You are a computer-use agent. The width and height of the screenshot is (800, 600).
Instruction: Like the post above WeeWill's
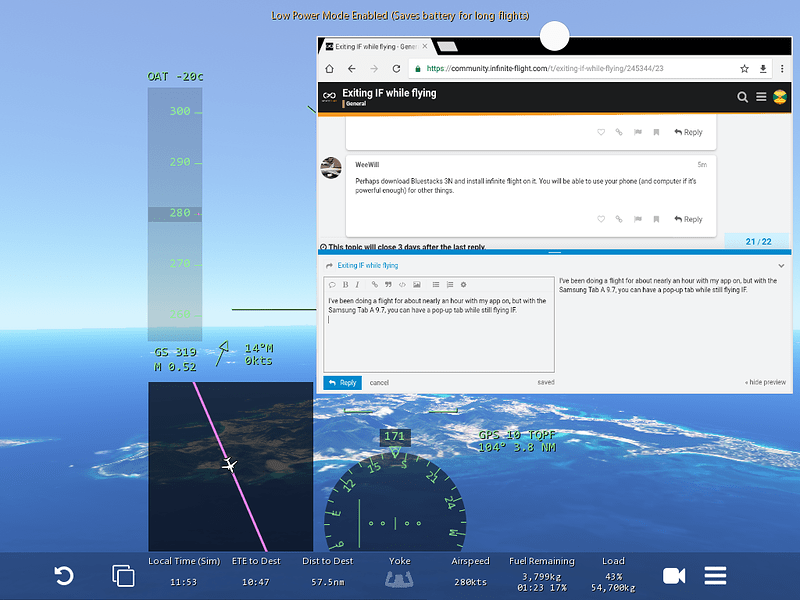click(x=601, y=132)
